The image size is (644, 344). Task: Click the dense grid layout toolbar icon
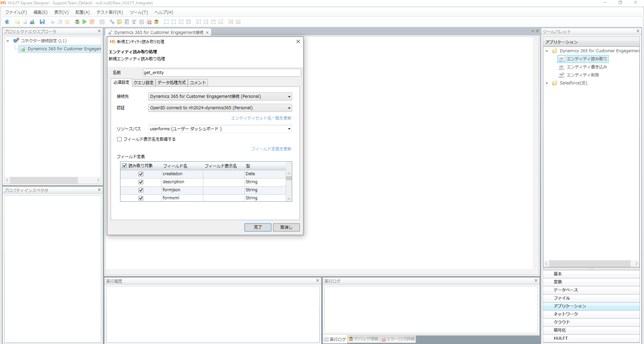(189, 22)
